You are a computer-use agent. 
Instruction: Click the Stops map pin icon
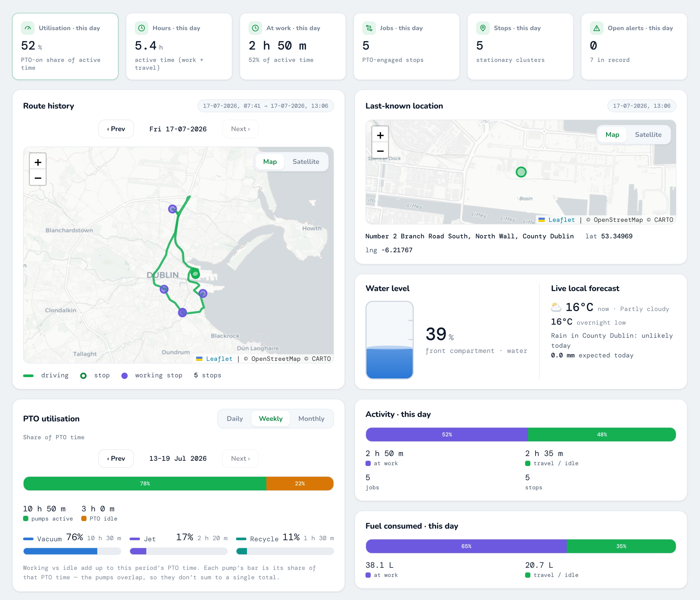click(483, 28)
